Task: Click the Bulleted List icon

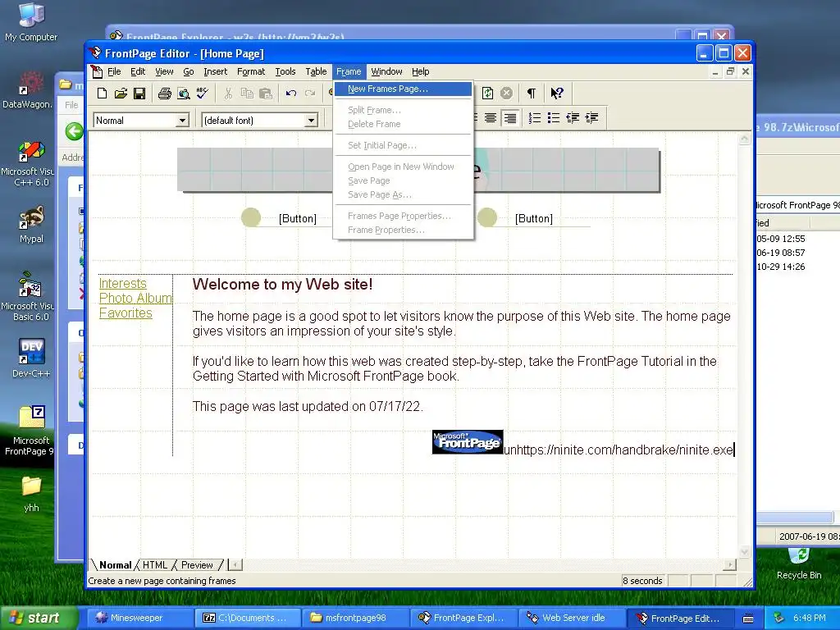Action: pyautogui.click(x=554, y=118)
